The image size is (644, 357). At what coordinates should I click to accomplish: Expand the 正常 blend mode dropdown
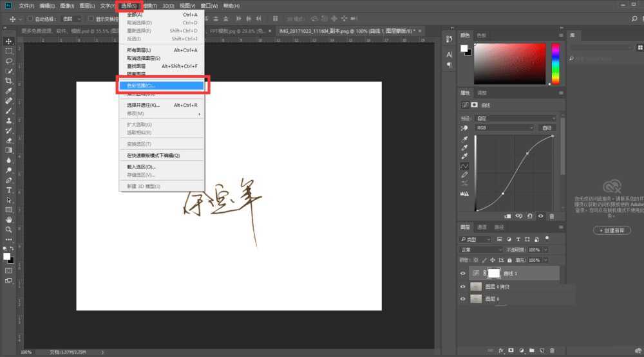[x=480, y=250]
